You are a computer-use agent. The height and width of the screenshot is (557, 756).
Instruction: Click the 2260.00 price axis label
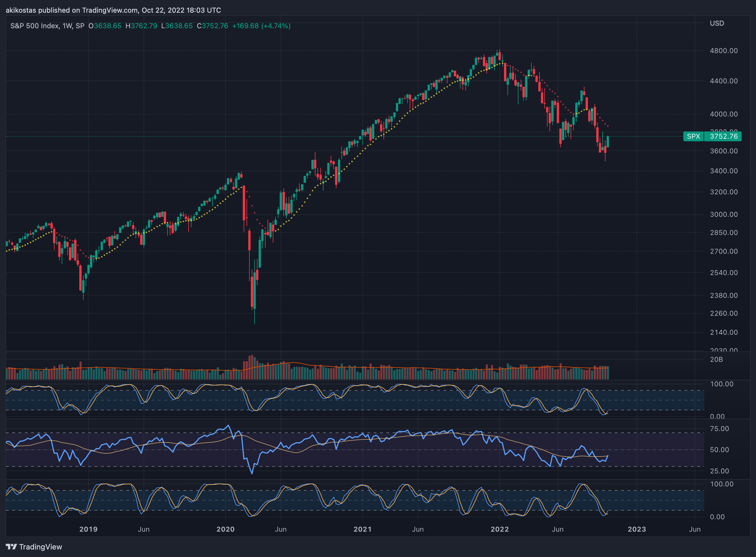pos(724,313)
